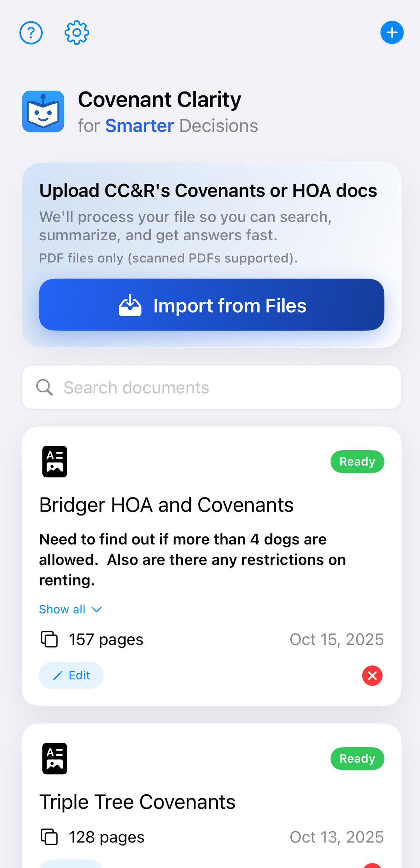Click the Triple Tree Covenants document icon
The height and width of the screenshot is (868, 420).
point(55,758)
